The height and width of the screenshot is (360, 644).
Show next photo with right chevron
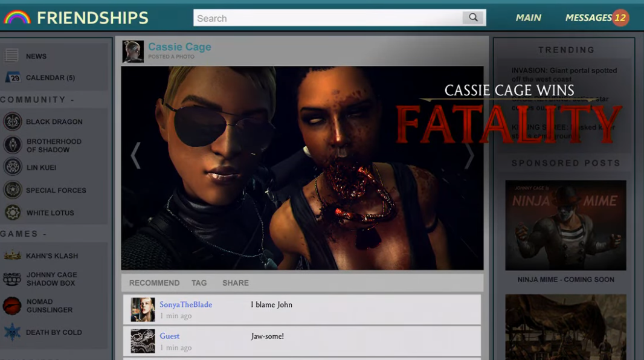point(469,156)
